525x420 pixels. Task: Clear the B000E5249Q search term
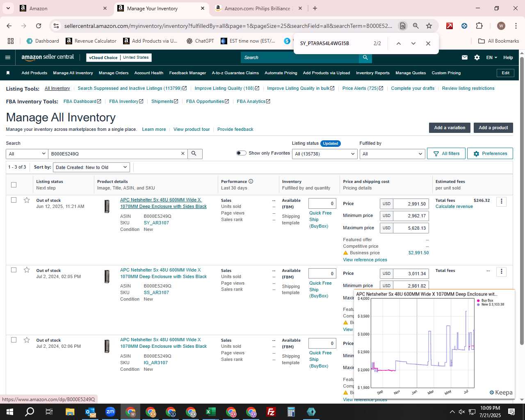point(183,153)
